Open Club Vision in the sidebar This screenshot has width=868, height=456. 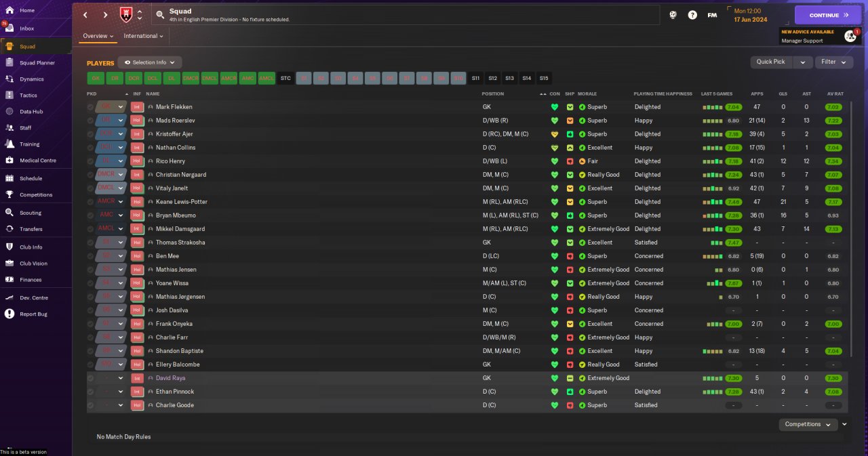33,264
